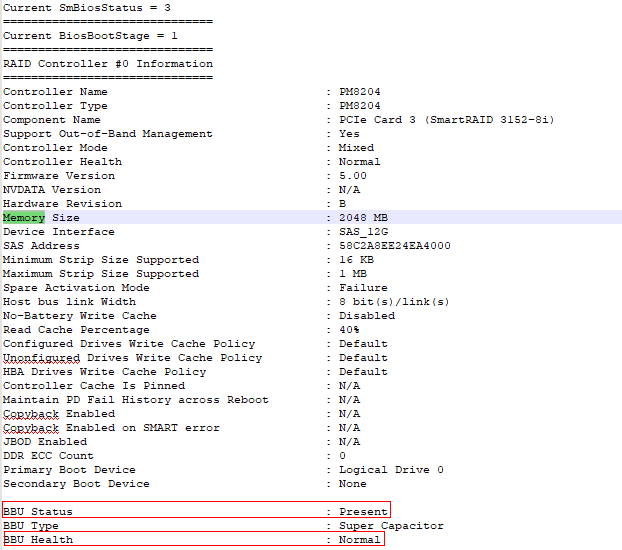Click the BBU Health label
The image size is (622, 550).
[38, 540]
